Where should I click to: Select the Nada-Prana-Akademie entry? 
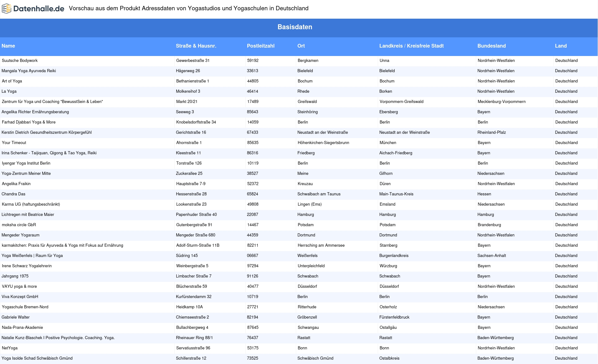22,327
